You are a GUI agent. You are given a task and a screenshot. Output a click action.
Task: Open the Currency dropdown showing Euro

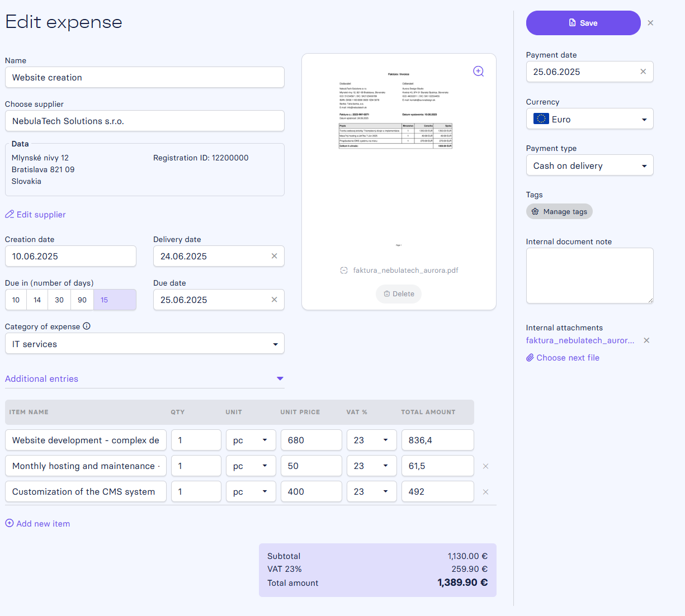pyautogui.click(x=589, y=119)
